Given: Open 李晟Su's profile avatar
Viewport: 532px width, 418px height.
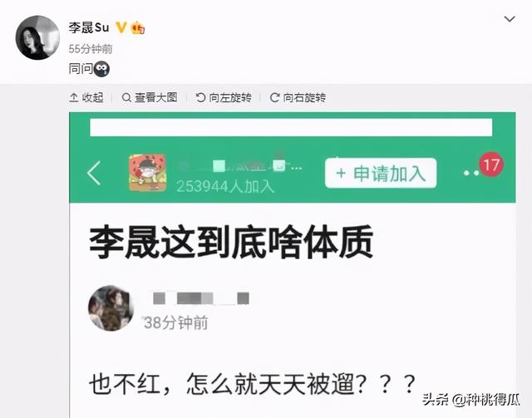Looking at the screenshot, I should [x=37, y=37].
